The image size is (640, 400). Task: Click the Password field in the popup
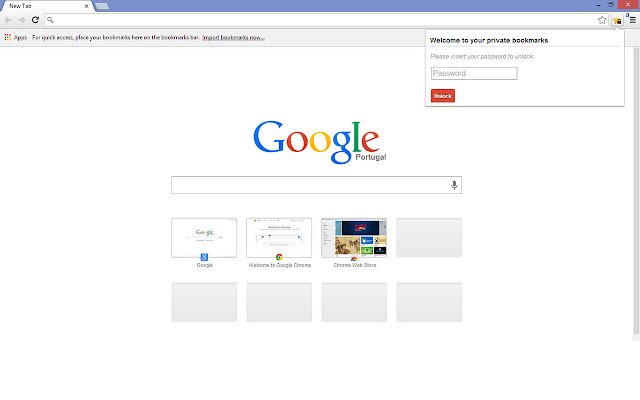coord(474,73)
